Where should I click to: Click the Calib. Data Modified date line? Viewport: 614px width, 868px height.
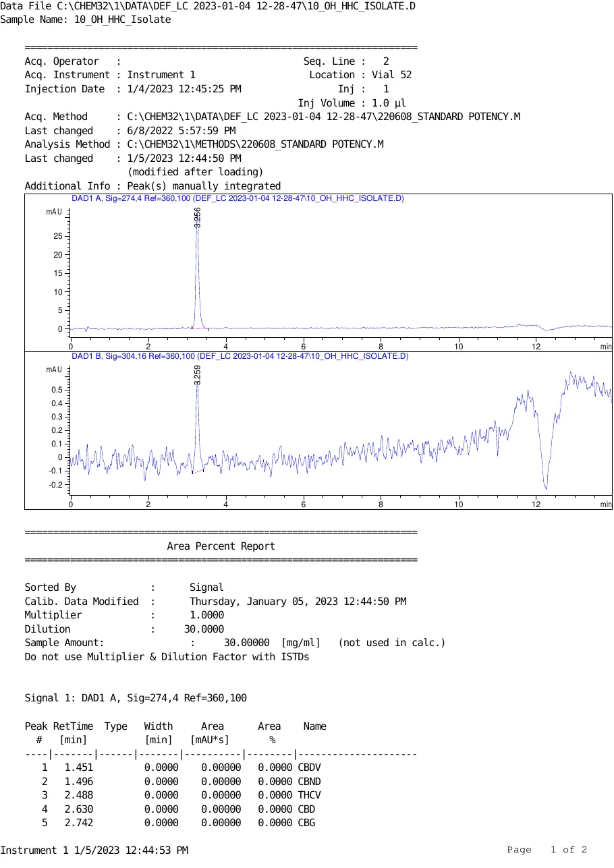tap(215, 602)
